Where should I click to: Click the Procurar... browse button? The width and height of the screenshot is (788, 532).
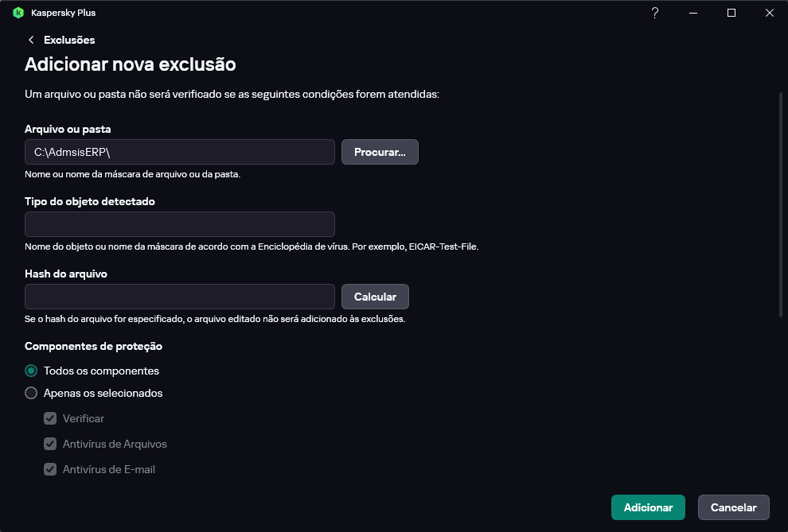coord(380,152)
